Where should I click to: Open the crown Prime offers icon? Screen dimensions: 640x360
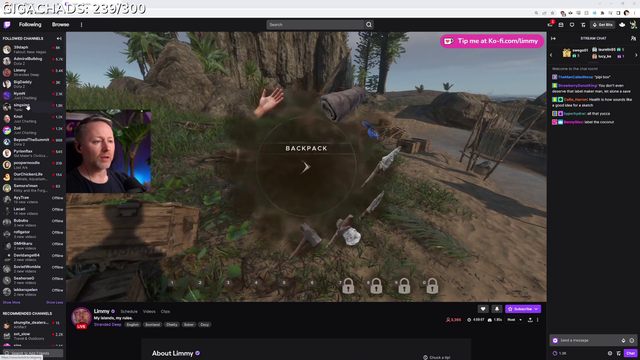(622, 25)
